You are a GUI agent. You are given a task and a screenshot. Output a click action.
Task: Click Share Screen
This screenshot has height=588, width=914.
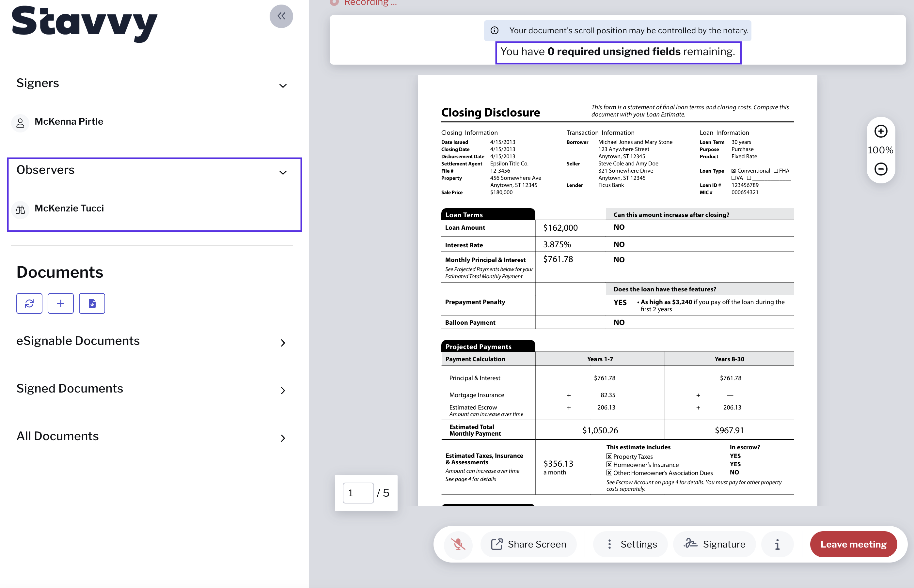click(528, 544)
